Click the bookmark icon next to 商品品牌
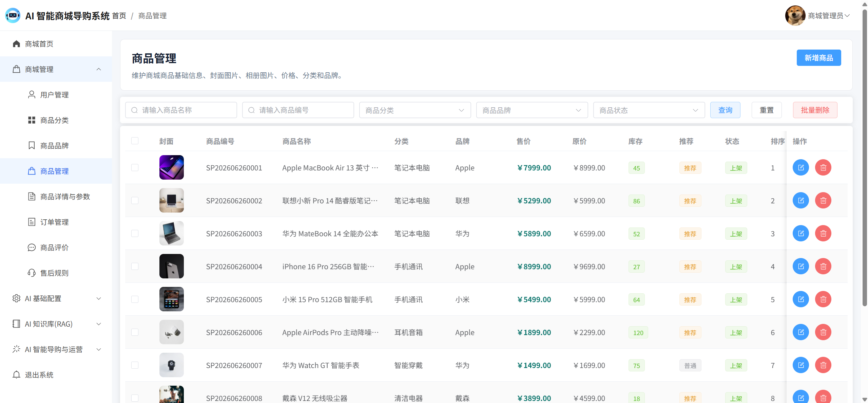Screen dimensions: 868x403 tap(32, 145)
